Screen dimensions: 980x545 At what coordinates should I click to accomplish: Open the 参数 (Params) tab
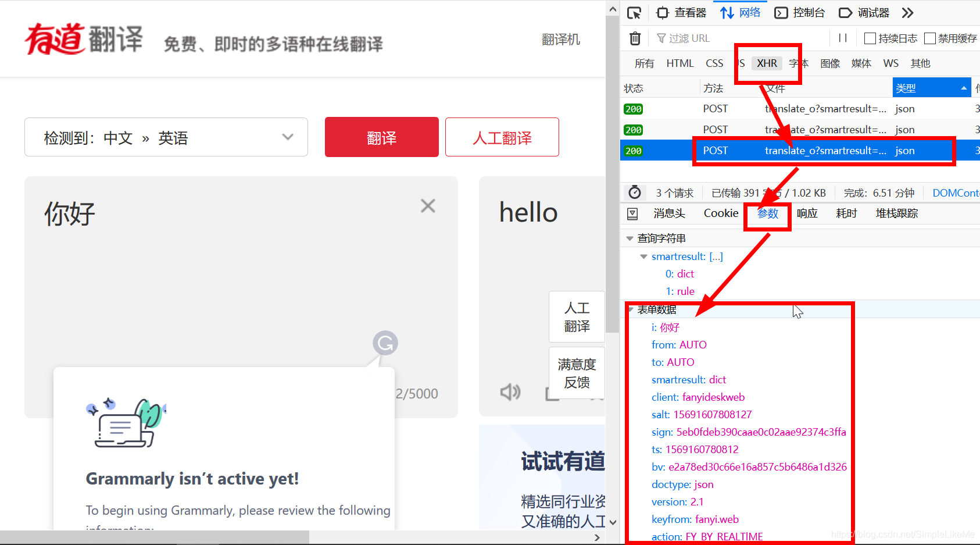[x=768, y=213]
